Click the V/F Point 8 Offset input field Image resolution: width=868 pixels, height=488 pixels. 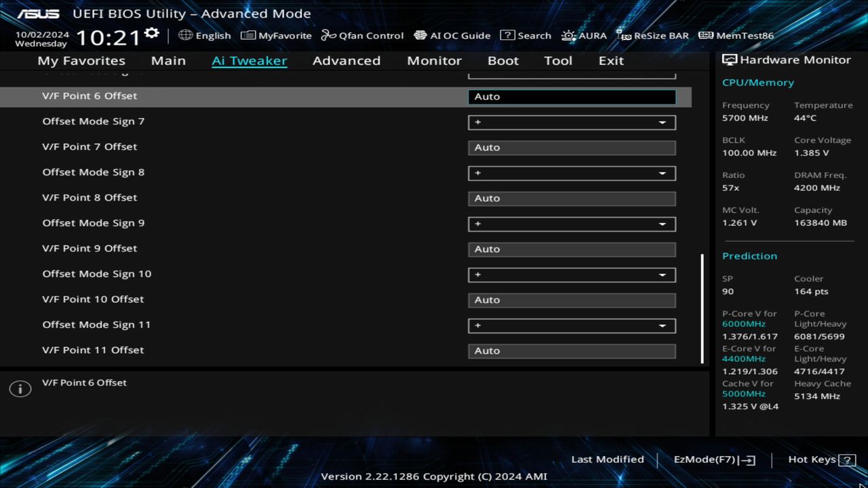click(x=572, y=198)
